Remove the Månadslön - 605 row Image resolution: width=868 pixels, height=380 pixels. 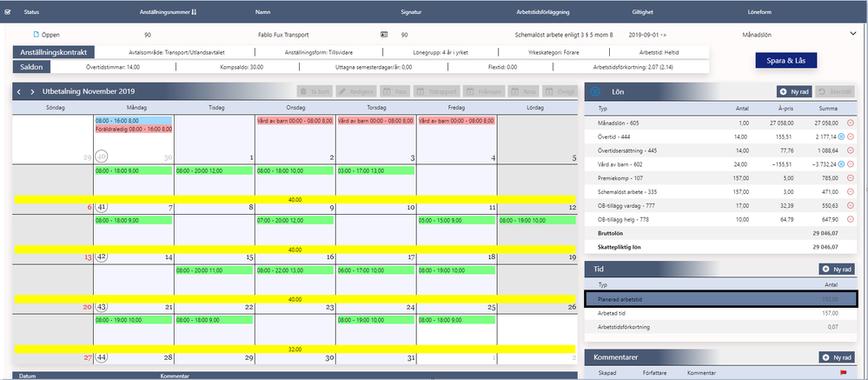(851, 123)
